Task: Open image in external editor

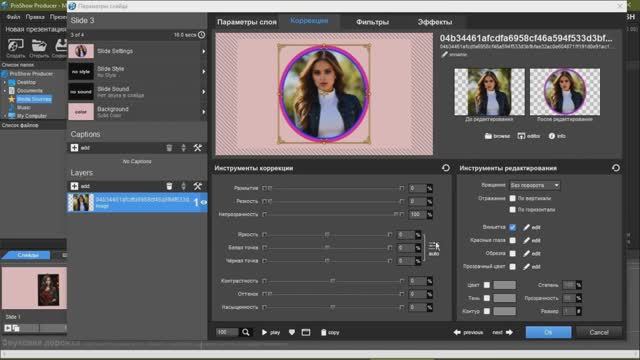Action: 529,136
